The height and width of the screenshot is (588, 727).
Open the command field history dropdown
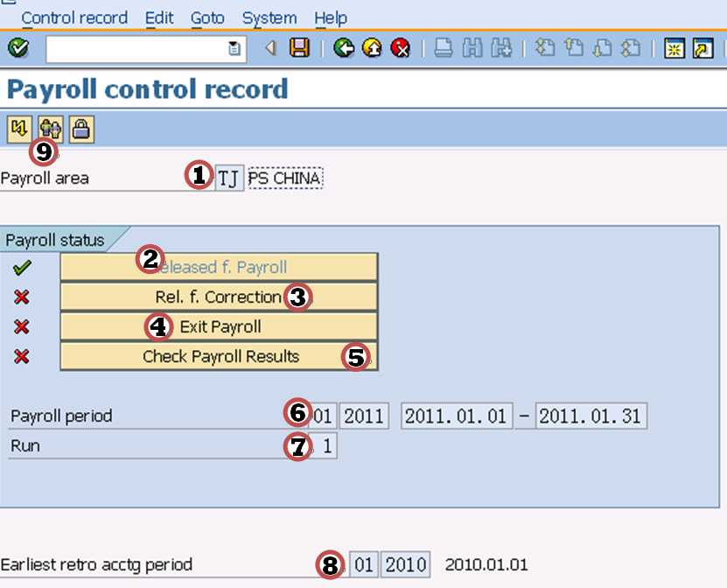[x=234, y=48]
